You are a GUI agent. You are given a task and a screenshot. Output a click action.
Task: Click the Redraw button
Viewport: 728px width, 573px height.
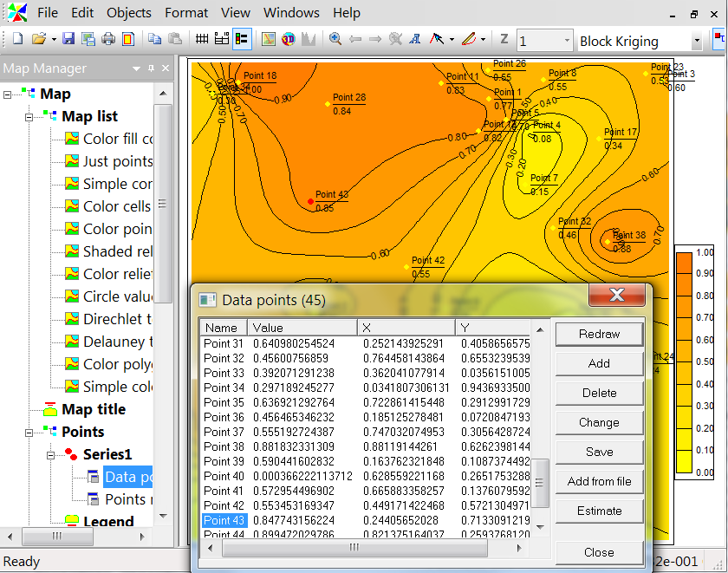pyautogui.click(x=599, y=334)
